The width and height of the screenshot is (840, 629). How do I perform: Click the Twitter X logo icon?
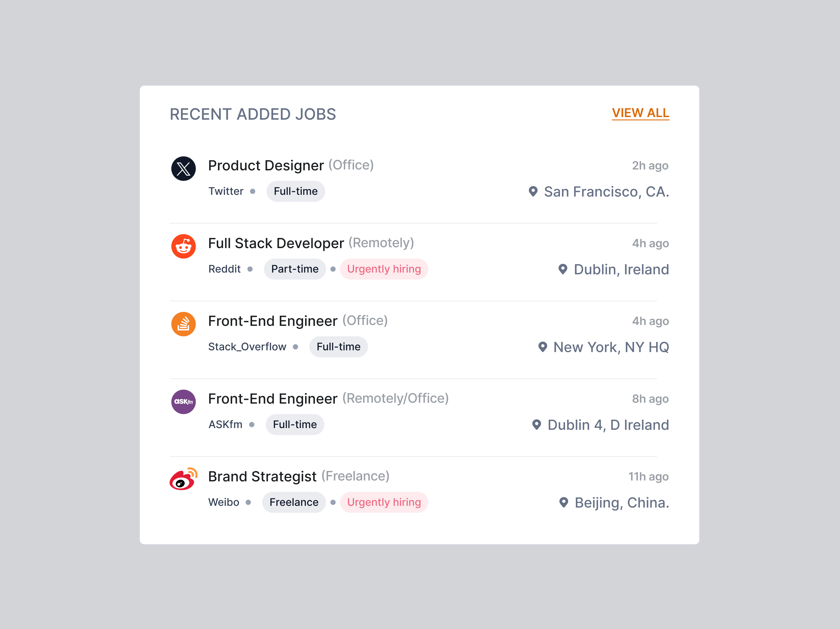[x=184, y=168]
